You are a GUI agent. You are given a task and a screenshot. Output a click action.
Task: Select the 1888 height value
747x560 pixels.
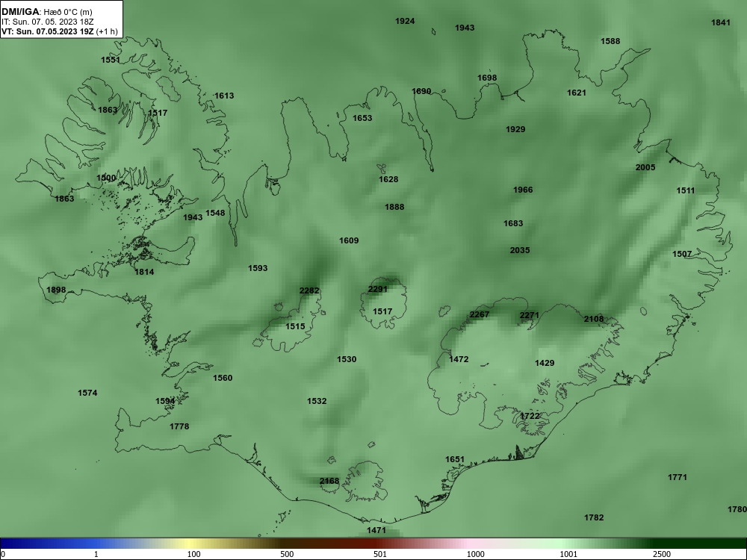tap(394, 207)
